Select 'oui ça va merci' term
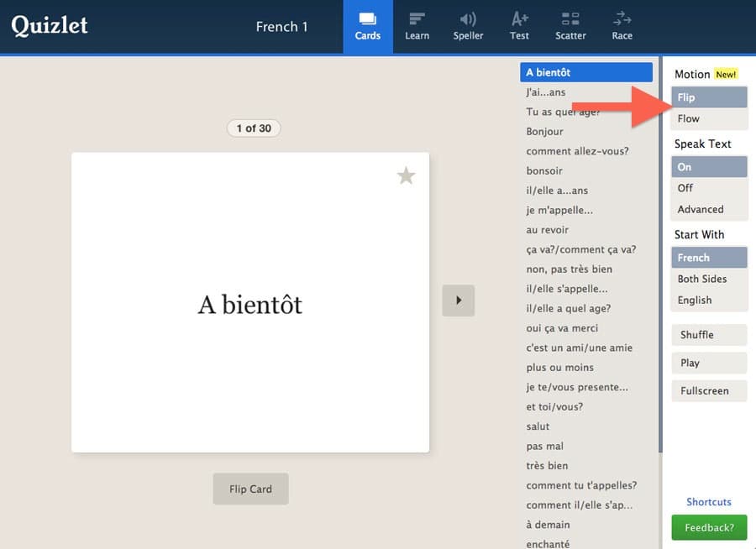The width and height of the screenshot is (756, 549). coord(586,328)
